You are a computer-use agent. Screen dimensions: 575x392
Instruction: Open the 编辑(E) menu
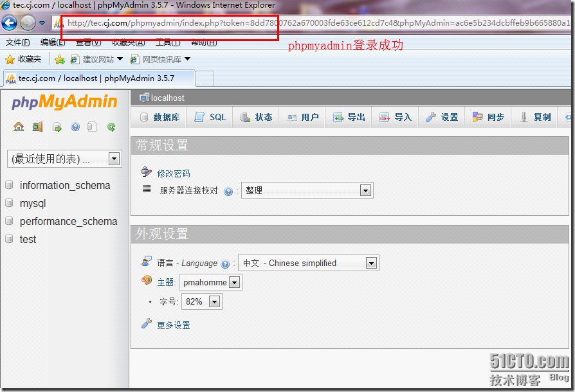point(53,42)
